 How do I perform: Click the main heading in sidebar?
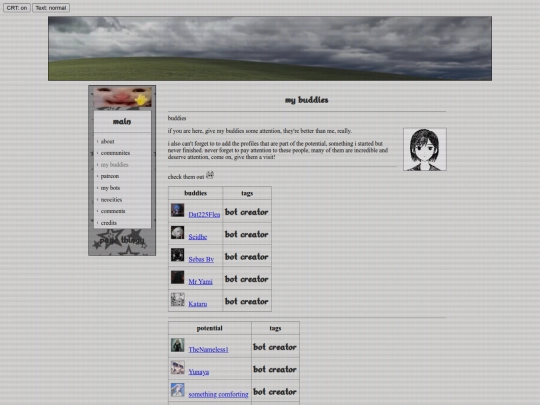122,122
